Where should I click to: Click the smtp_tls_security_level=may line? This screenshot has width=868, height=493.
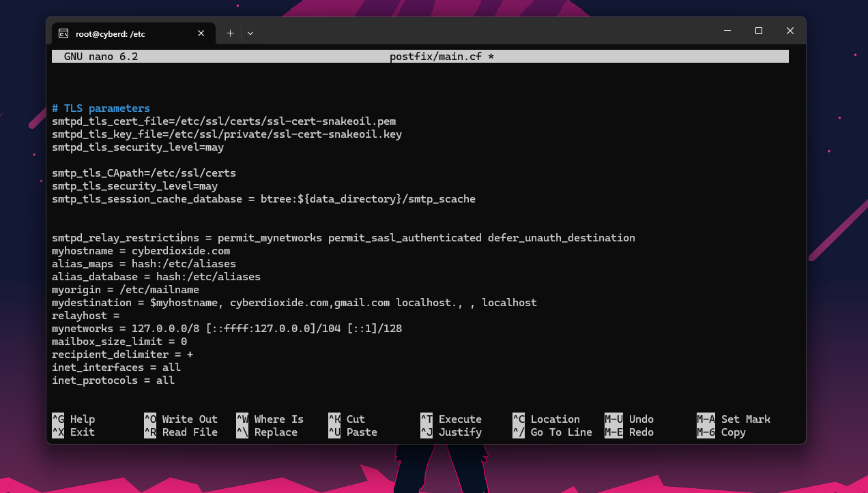click(x=135, y=186)
